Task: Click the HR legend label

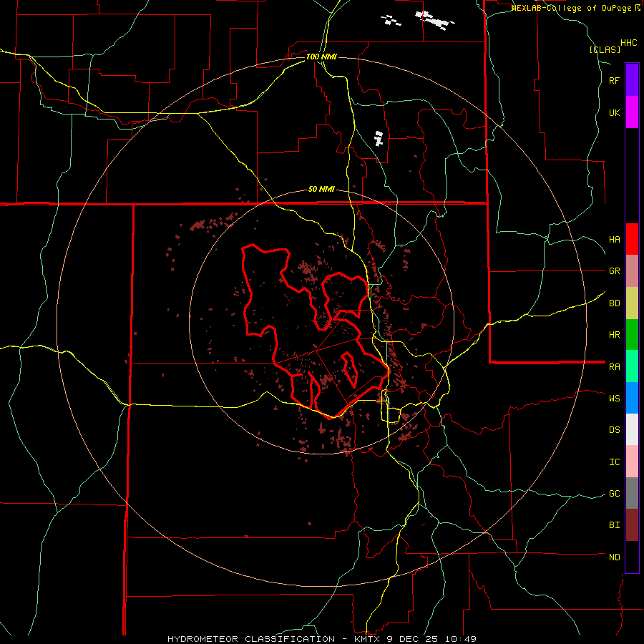Action: click(x=615, y=335)
